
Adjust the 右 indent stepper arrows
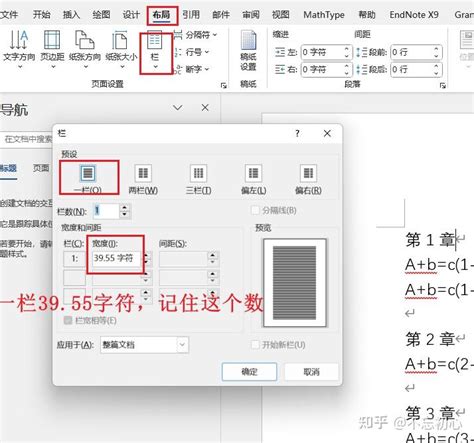point(347,69)
